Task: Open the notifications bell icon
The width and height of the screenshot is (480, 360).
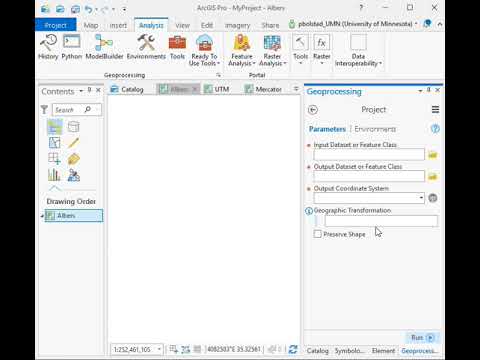Action: coord(427,24)
